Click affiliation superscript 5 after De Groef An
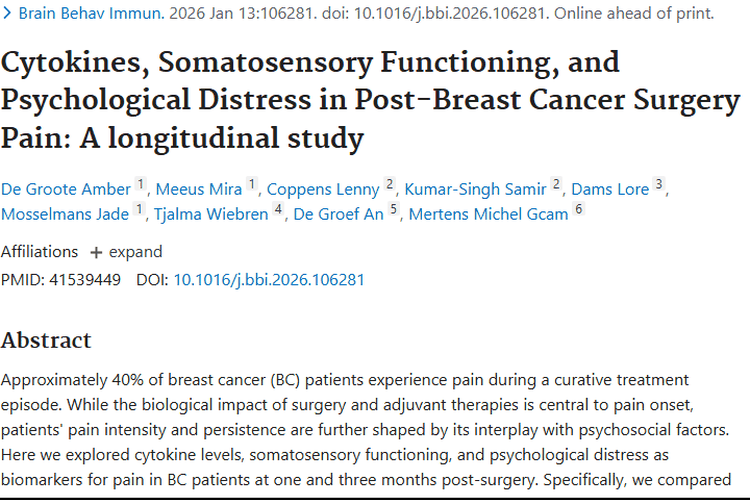This screenshot has height=500, width=750. click(x=394, y=210)
